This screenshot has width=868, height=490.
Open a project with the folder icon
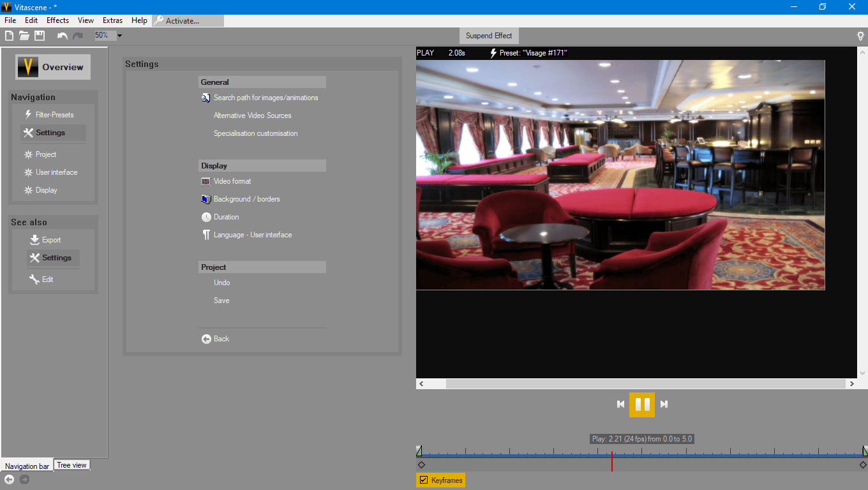tap(24, 36)
